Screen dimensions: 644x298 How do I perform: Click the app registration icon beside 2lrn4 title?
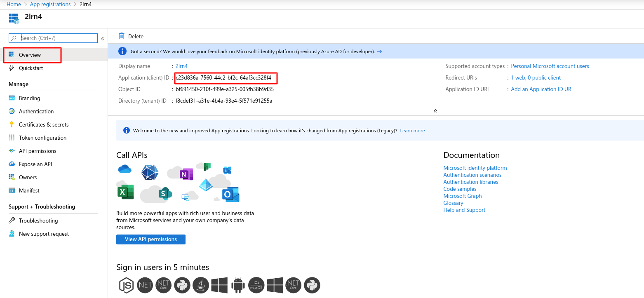tap(14, 19)
